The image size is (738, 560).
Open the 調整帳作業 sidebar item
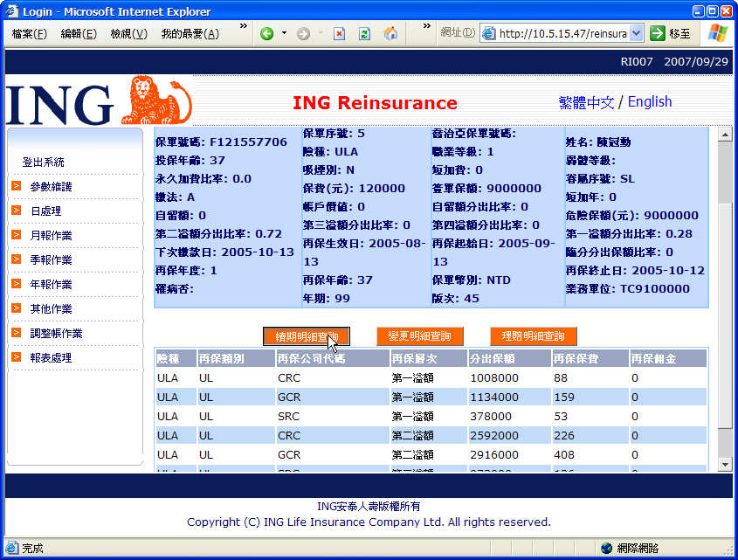[x=56, y=334]
